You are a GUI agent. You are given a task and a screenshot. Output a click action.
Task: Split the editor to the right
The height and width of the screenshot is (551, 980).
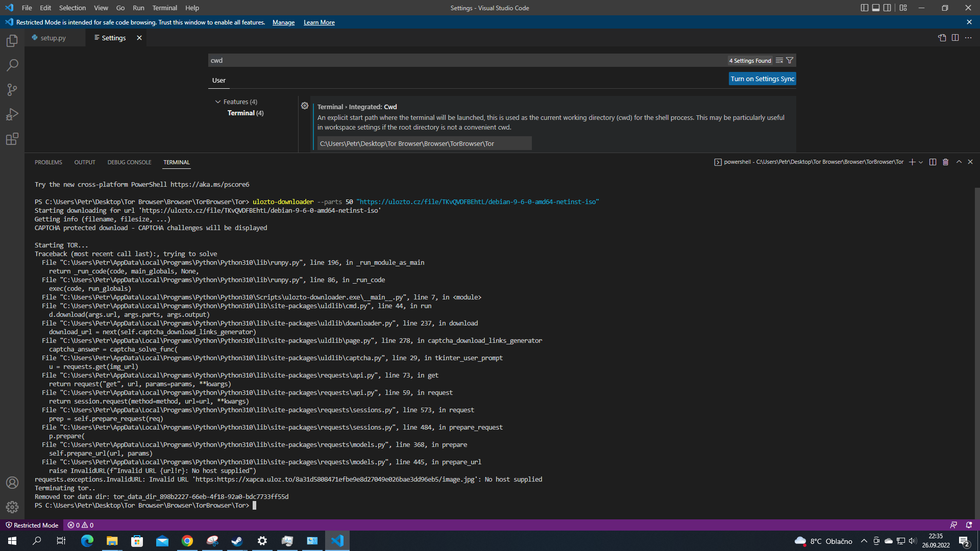click(955, 37)
